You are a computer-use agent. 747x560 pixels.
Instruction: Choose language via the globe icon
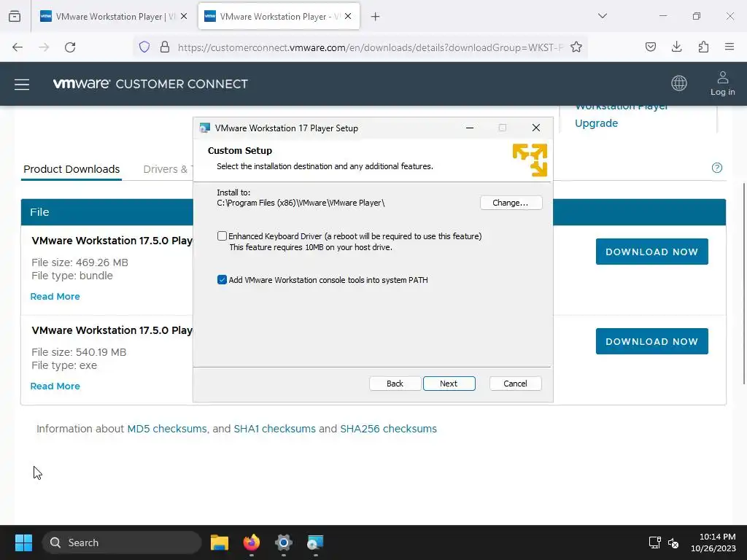[x=679, y=83]
